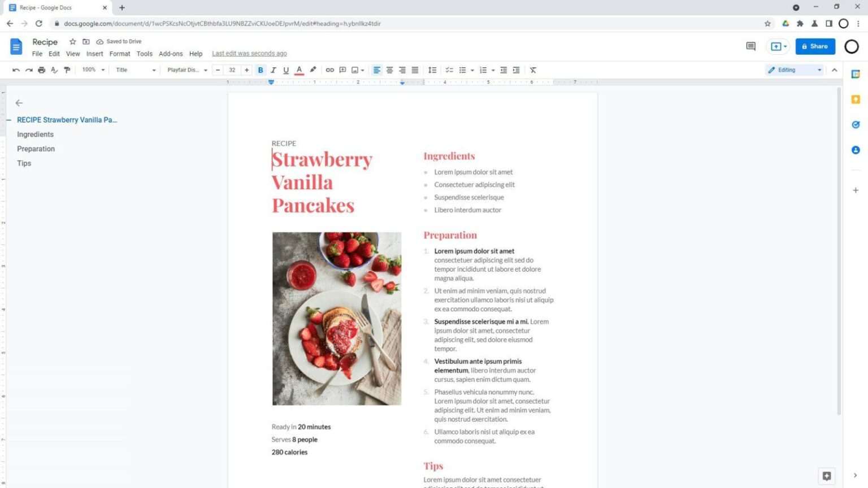868x488 pixels.
Task: Open the paragraph styles dropdown
Action: tap(134, 69)
